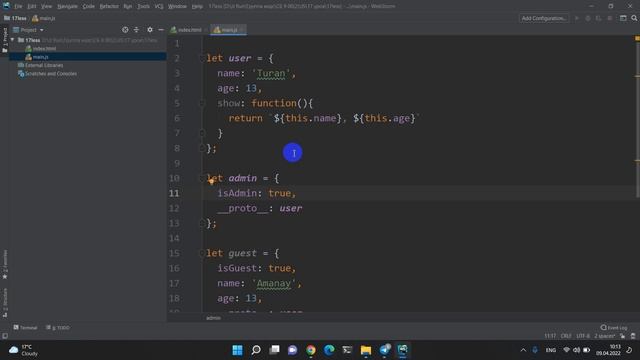The image size is (640, 360).
Task: Open Telegram from the taskbar
Action: point(384,350)
